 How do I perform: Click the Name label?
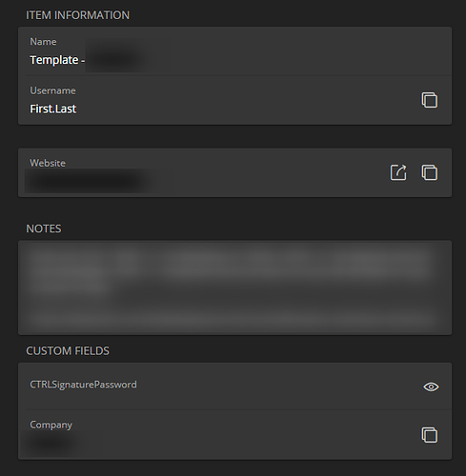43,42
